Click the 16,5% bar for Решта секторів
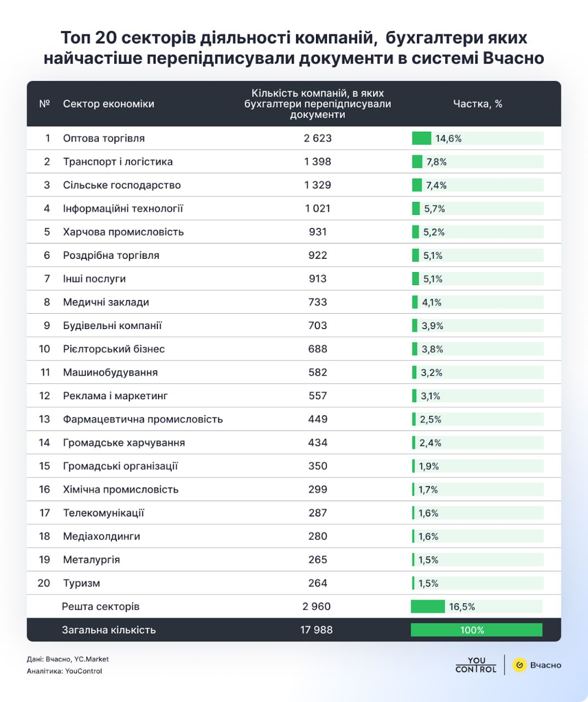This screenshot has height=702, width=588. click(x=428, y=606)
